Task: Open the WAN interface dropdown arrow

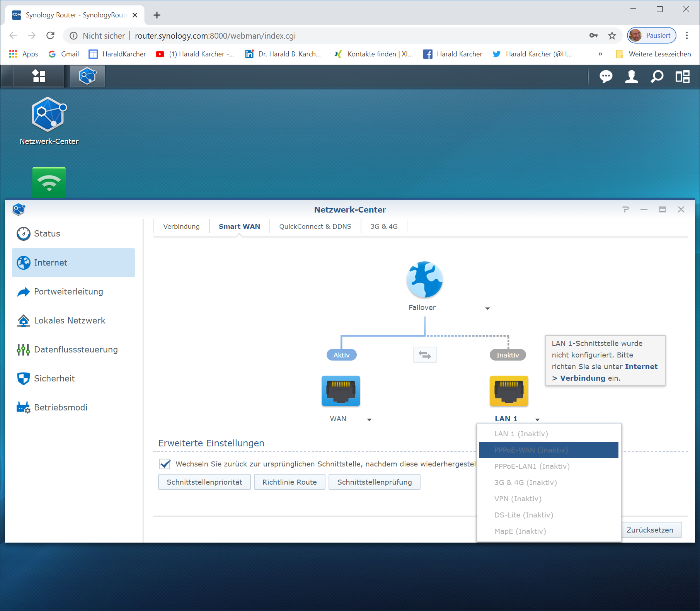Action: click(x=369, y=420)
